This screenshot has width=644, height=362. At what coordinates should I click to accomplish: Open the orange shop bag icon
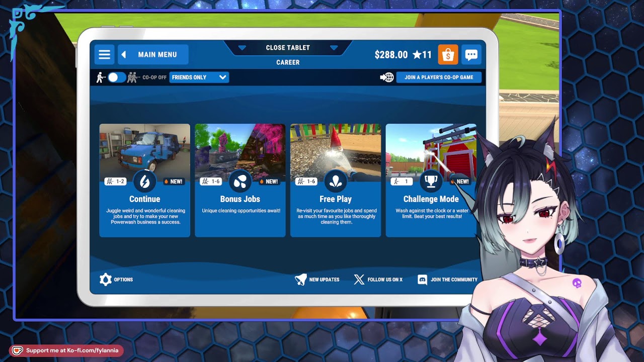pos(448,55)
